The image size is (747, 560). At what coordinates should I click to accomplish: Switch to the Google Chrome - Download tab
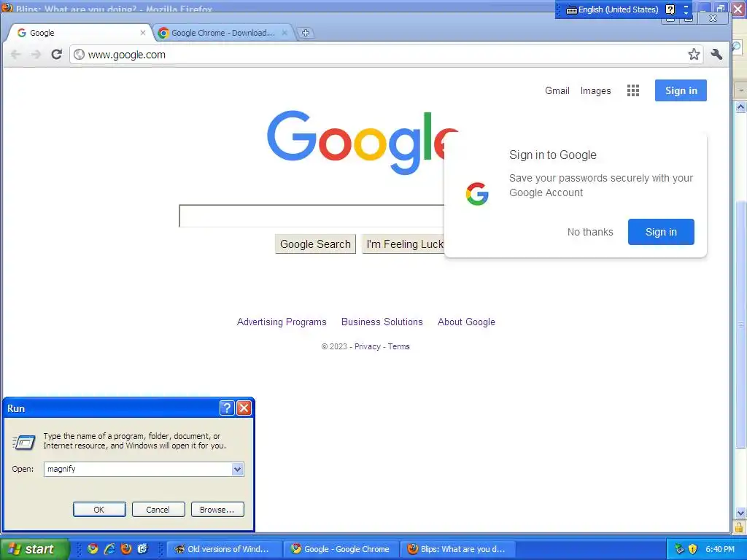tap(224, 33)
